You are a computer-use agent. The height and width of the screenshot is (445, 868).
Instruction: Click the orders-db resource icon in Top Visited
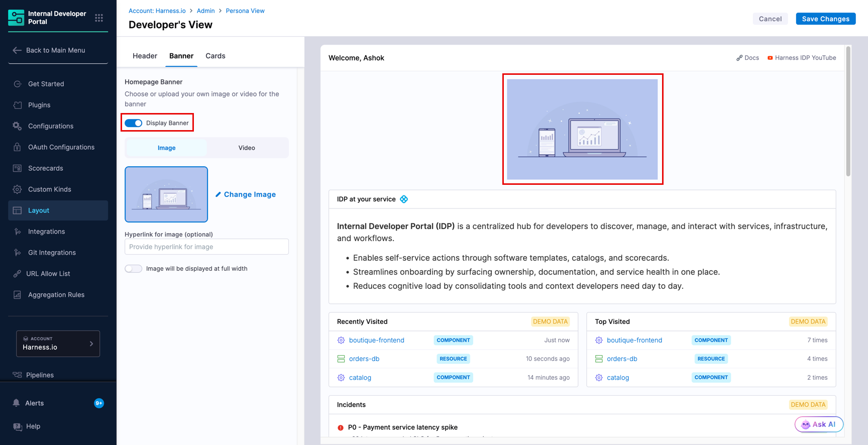pos(599,359)
